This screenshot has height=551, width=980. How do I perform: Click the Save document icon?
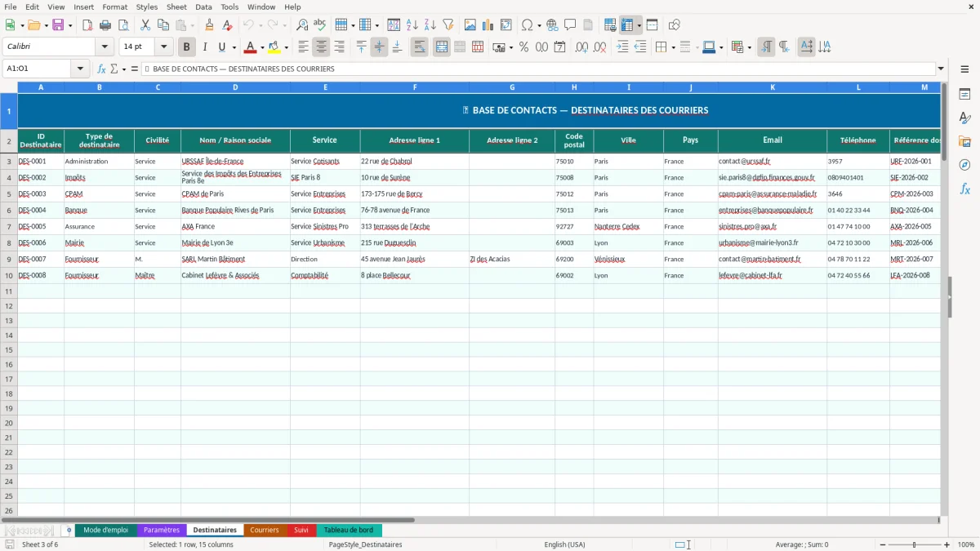(58, 25)
